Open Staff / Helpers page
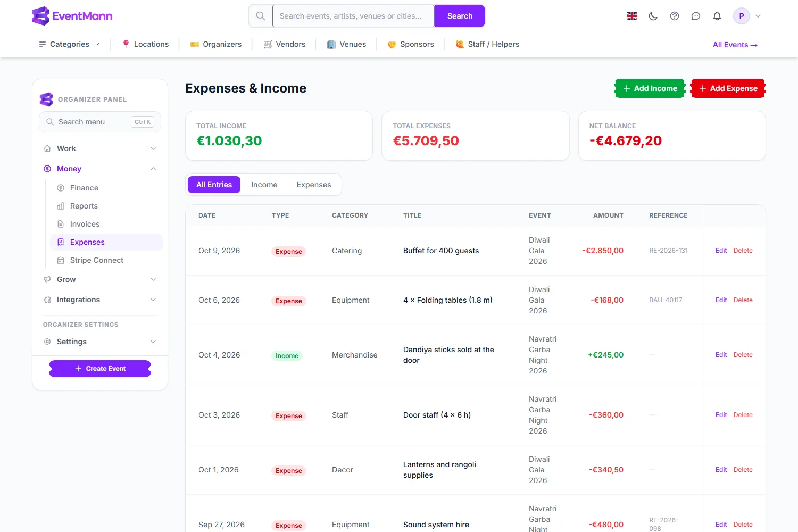Screen dimensions: 798x532 click(x=487, y=44)
